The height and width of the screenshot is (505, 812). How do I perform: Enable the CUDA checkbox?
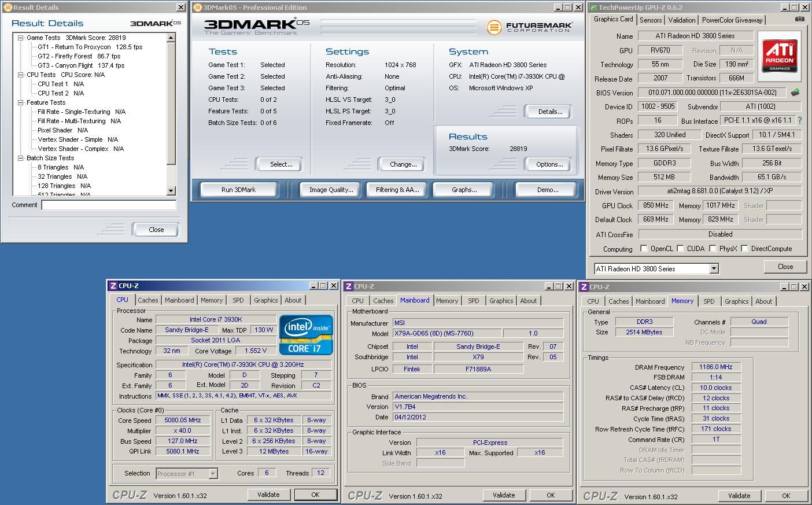[x=680, y=249]
